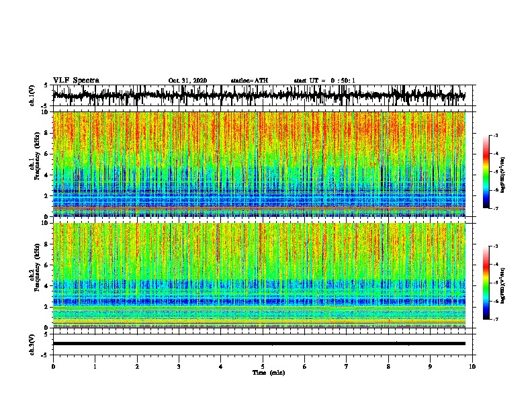Click the "-7" label on ch.2 color bar
532x411 pixels.
[496, 319]
